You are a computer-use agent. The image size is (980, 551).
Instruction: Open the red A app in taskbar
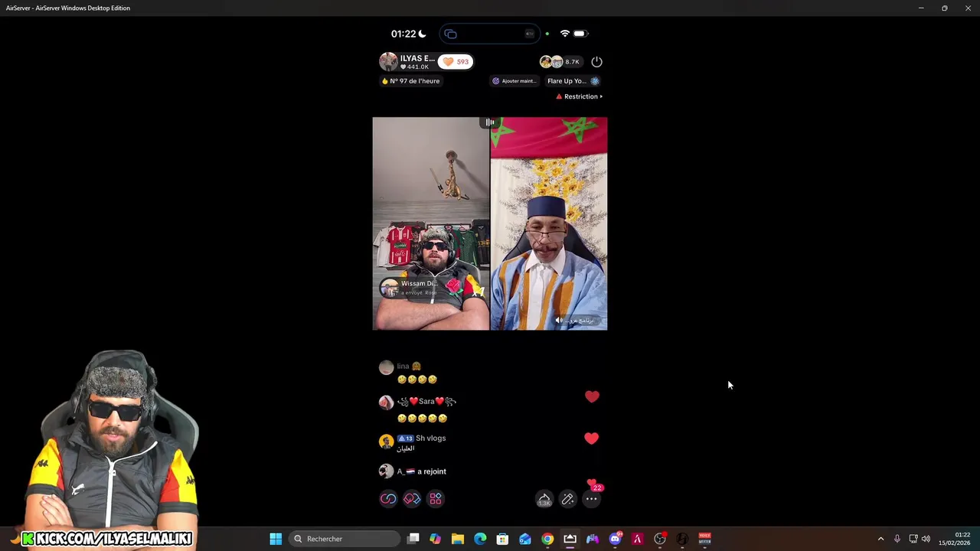pos(637,539)
